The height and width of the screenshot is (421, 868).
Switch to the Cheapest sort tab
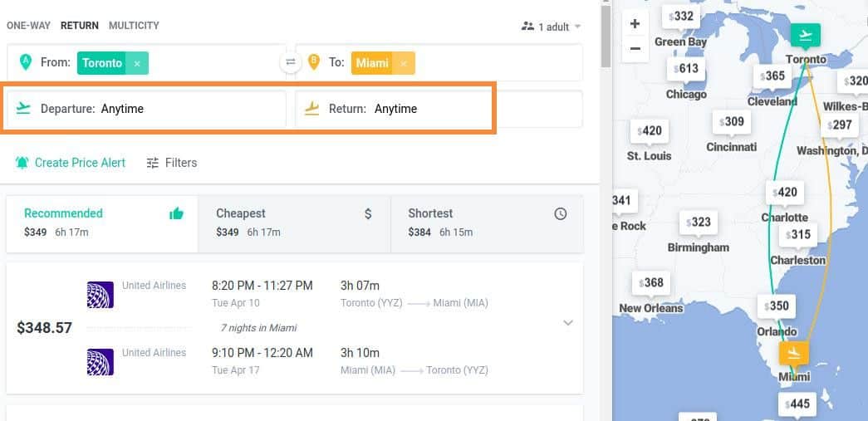pos(295,223)
